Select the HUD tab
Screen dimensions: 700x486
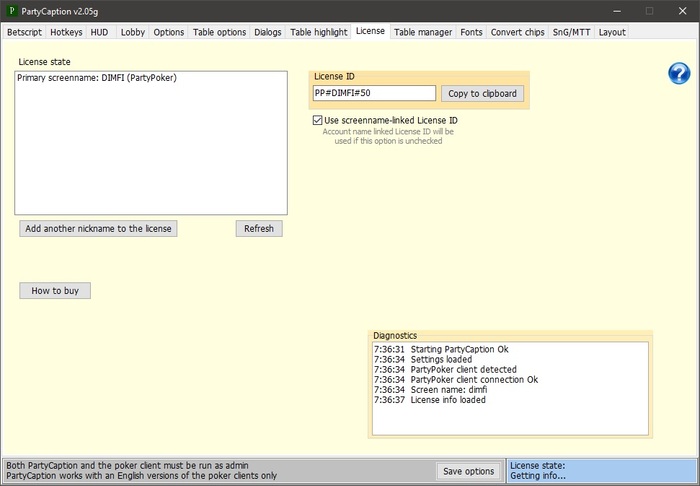coord(100,32)
